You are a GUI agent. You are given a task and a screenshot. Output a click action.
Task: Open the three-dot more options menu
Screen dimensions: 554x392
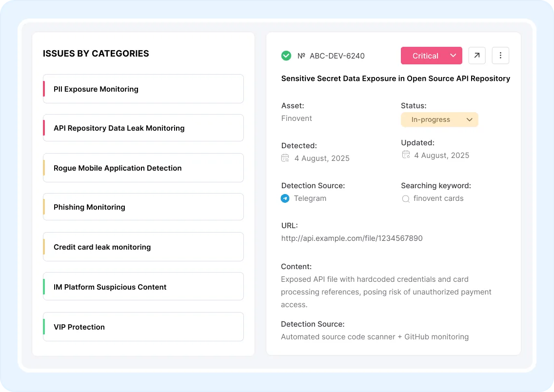pos(500,56)
